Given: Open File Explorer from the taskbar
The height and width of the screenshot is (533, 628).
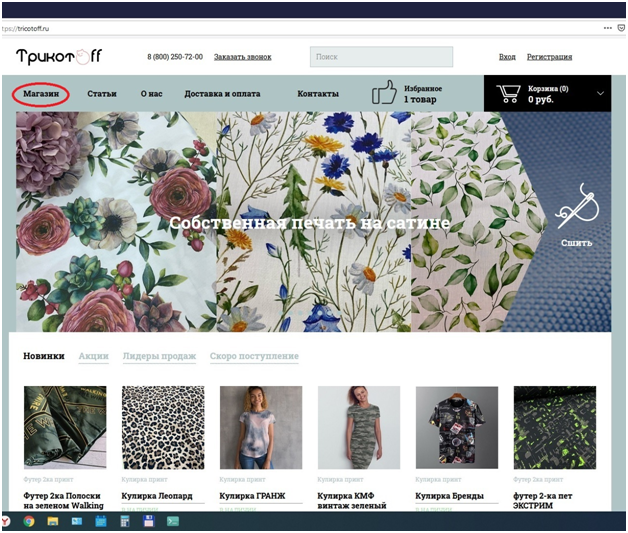Looking at the screenshot, I should pyautogui.click(x=53, y=521).
